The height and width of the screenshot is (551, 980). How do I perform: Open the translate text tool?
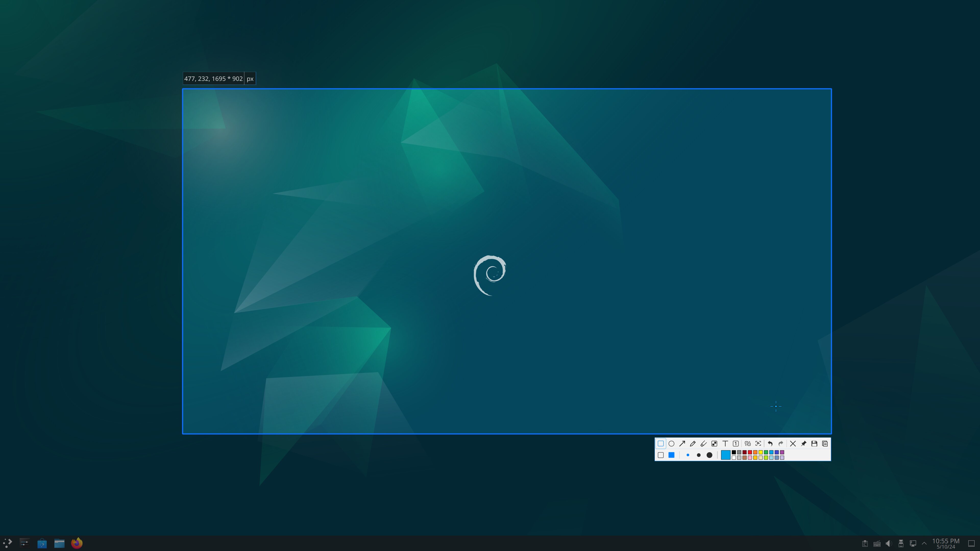[x=748, y=443]
